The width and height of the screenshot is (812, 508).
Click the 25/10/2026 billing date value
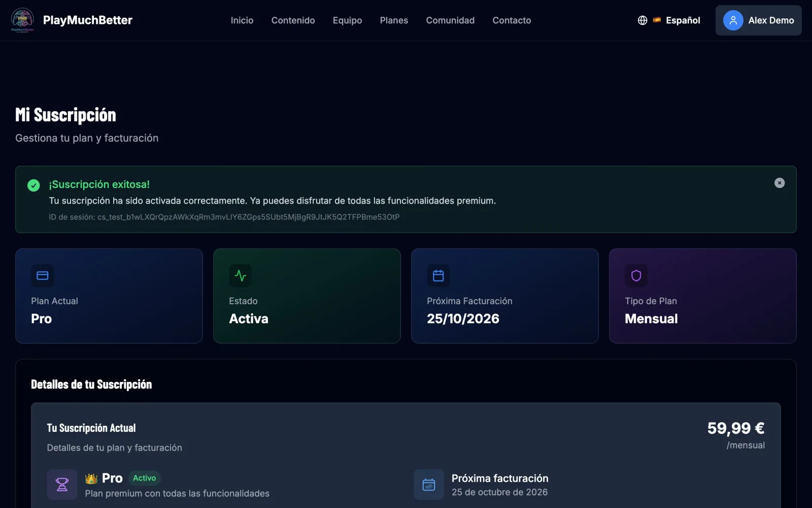(463, 319)
